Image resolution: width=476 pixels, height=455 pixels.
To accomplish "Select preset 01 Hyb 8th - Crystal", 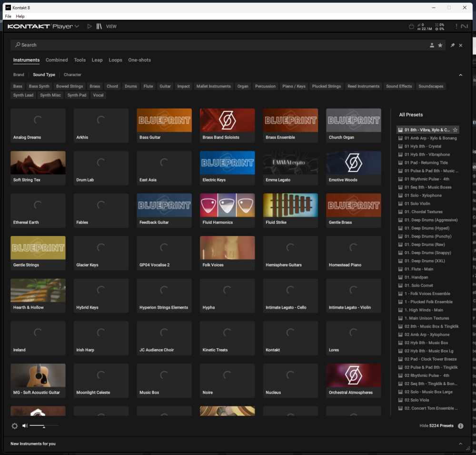I will click(x=428, y=146).
